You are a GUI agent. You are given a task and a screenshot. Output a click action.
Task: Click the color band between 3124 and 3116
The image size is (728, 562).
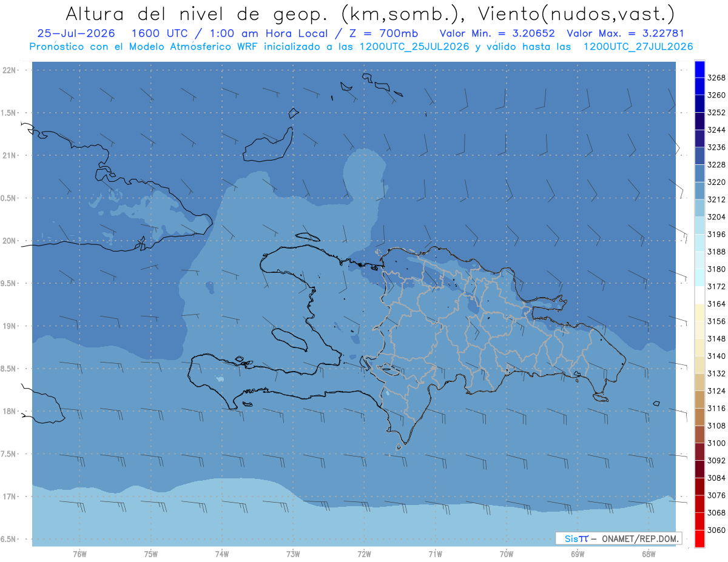[699, 400]
